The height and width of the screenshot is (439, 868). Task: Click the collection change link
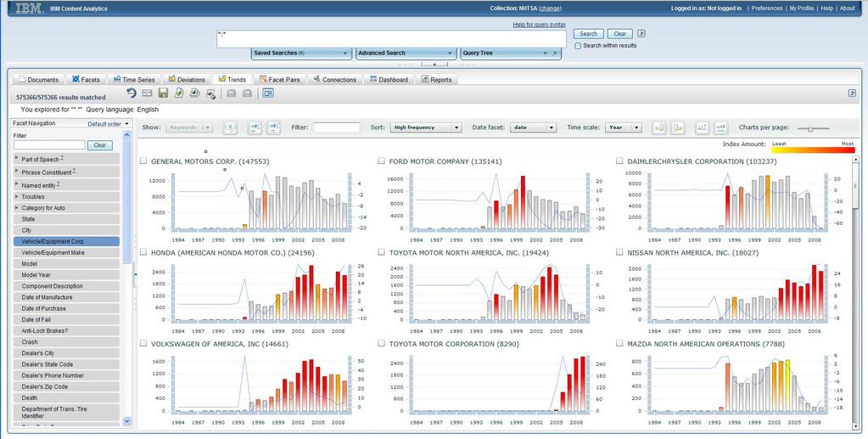(551, 8)
